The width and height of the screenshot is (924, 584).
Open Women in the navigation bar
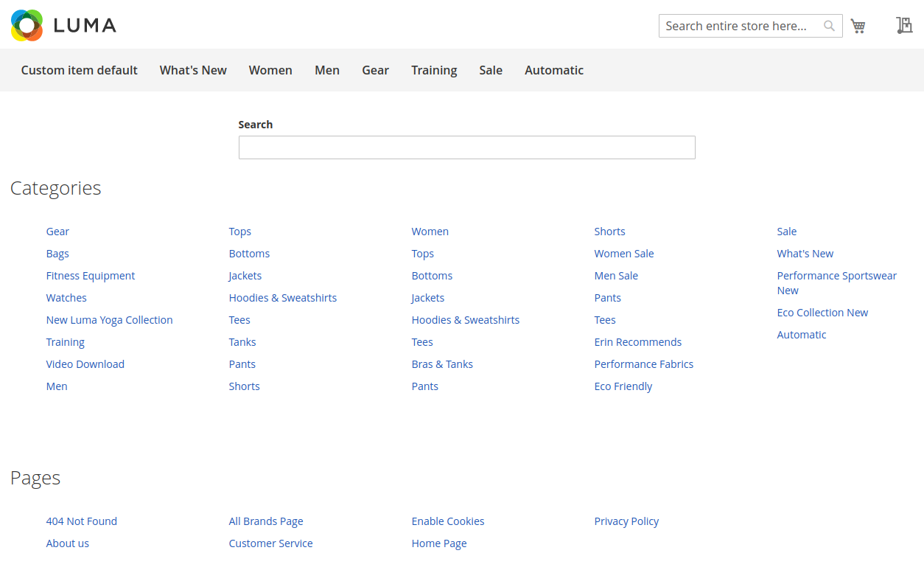click(x=270, y=70)
